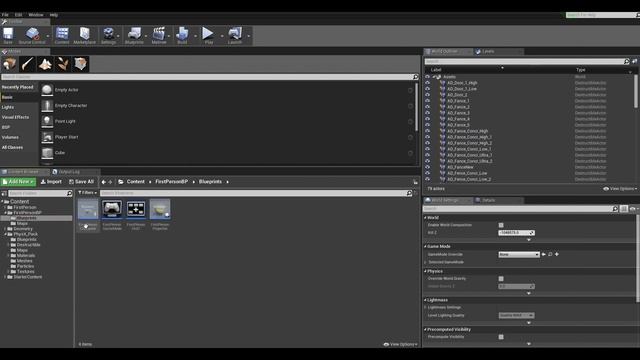
Task: Open the File menu
Action: coord(5,15)
